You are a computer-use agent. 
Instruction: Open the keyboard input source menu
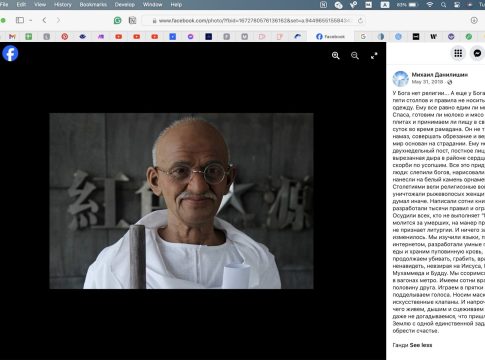coord(385,5)
